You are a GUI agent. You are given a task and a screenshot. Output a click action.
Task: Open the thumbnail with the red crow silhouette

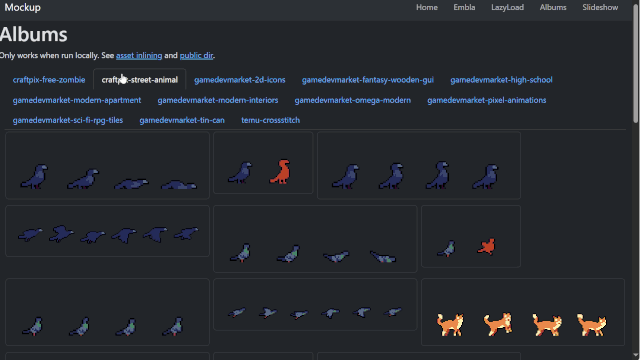pos(263,163)
